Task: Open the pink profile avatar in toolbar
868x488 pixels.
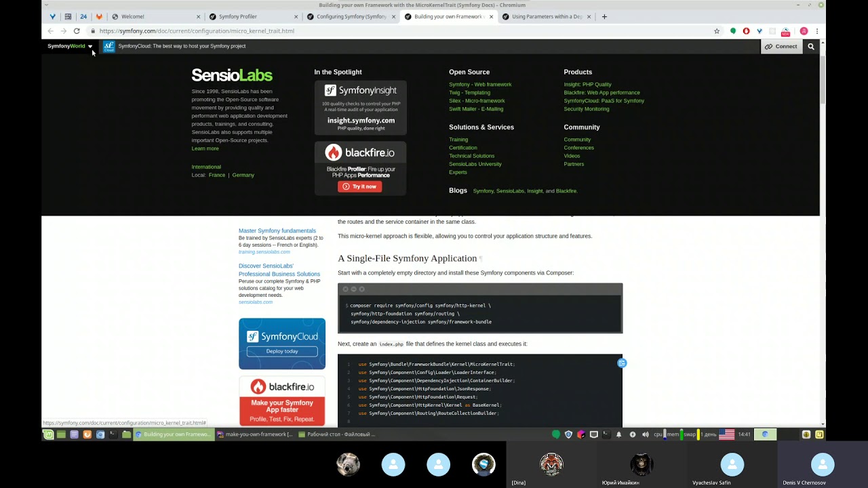Action: (804, 31)
